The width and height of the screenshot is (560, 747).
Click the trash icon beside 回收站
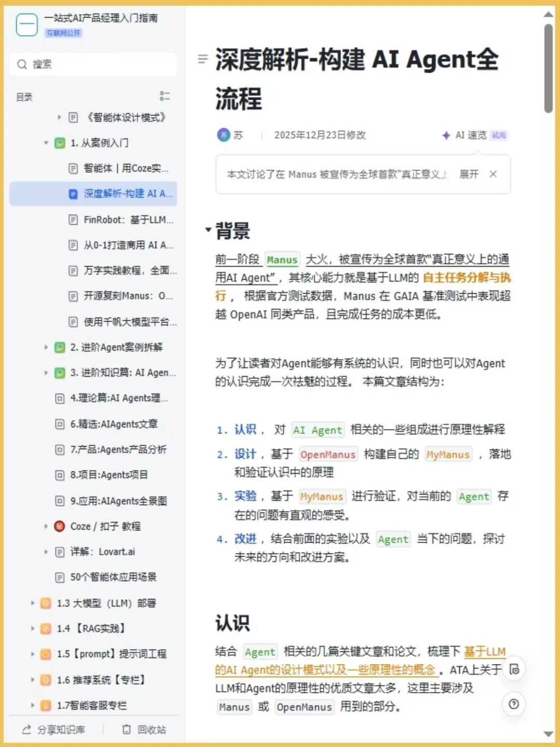pyautogui.click(x=127, y=730)
